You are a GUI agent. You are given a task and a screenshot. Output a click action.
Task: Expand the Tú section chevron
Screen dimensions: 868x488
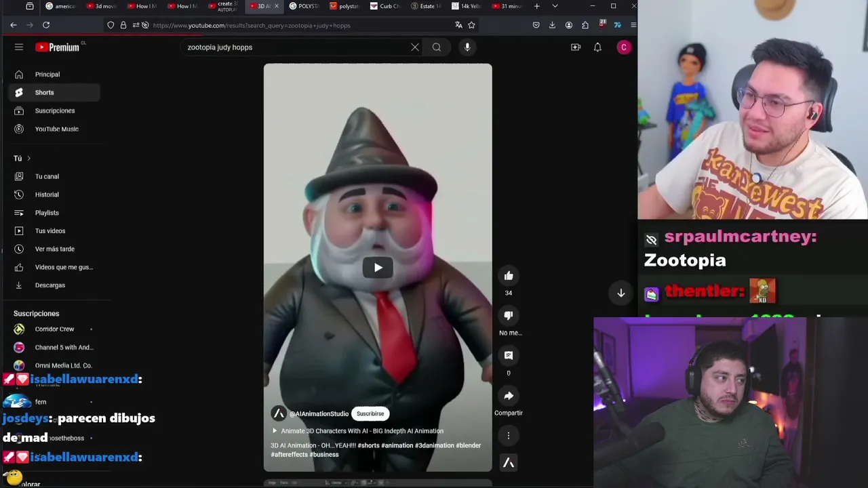(28, 158)
